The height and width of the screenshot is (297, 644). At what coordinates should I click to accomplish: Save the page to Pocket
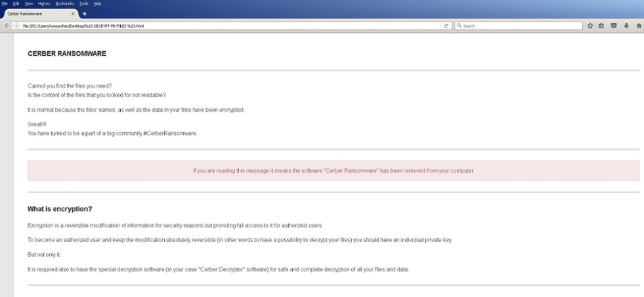614,26
